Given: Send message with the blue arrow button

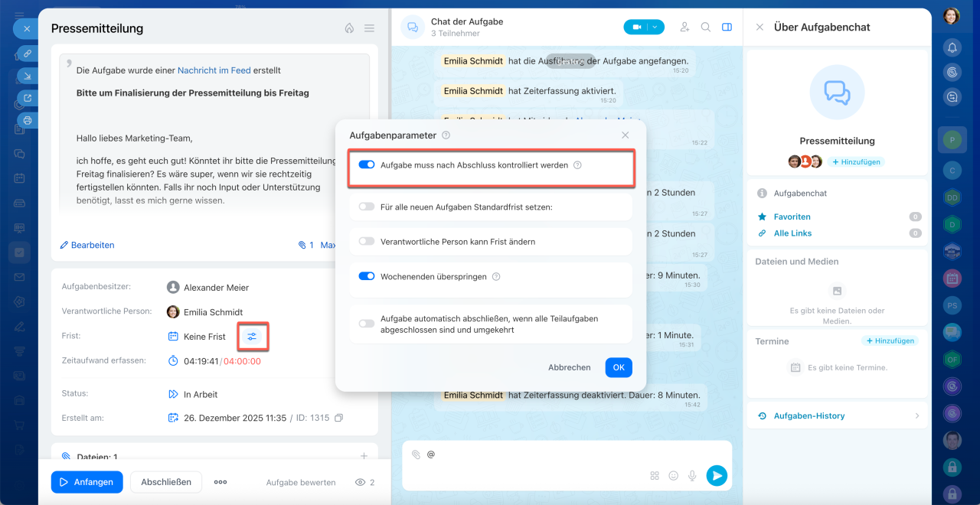Looking at the screenshot, I should point(716,475).
